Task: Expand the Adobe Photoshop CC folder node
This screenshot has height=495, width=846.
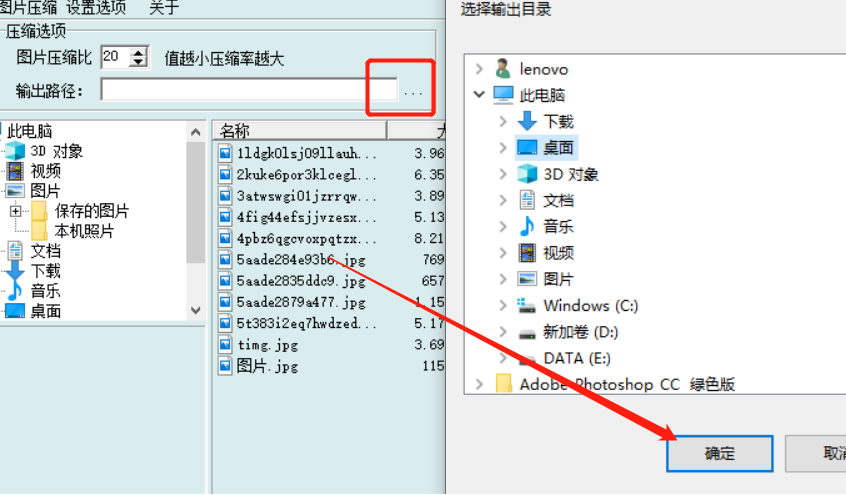Action: pyautogui.click(x=479, y=384)
